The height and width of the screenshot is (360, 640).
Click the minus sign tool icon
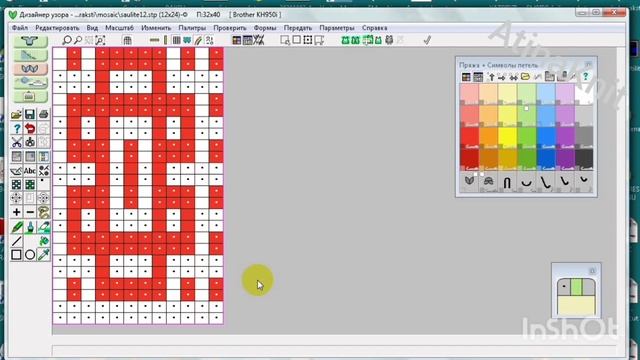click(x=30, y=212)
